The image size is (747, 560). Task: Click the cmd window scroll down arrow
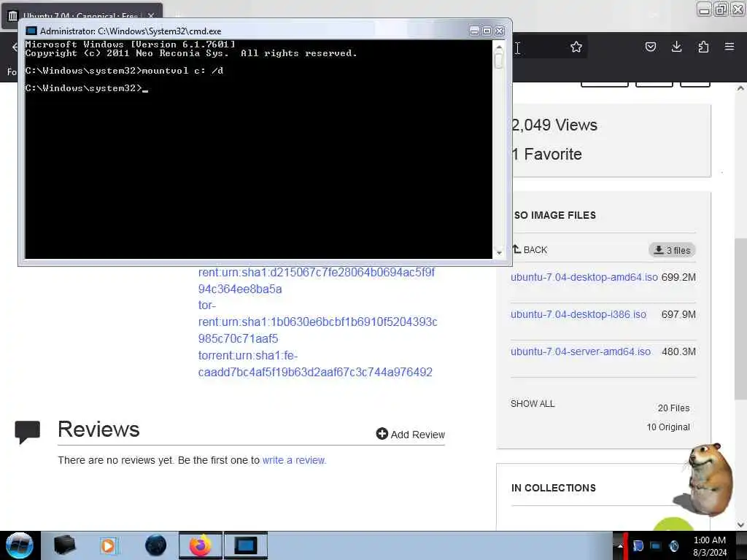coord(499,253)
